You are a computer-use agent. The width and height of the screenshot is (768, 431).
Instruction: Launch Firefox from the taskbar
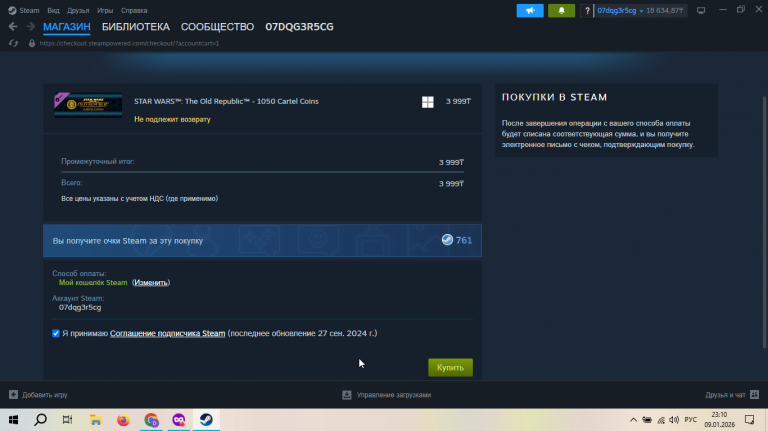coord(123,420)
